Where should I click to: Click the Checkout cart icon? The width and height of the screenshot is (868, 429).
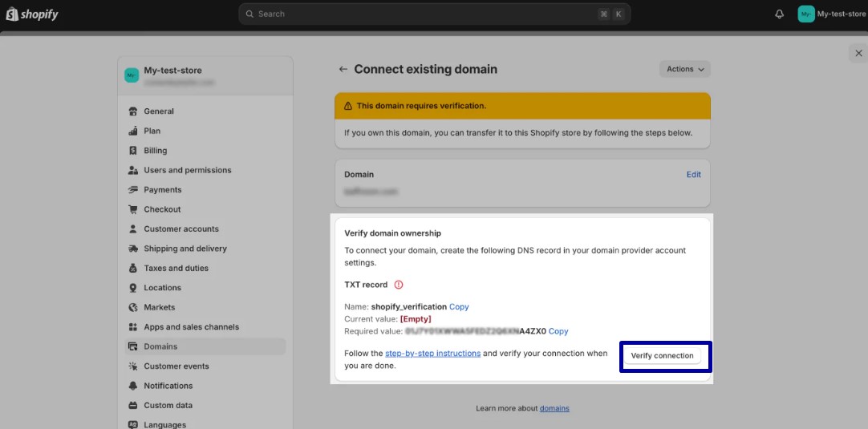(133, 209)
